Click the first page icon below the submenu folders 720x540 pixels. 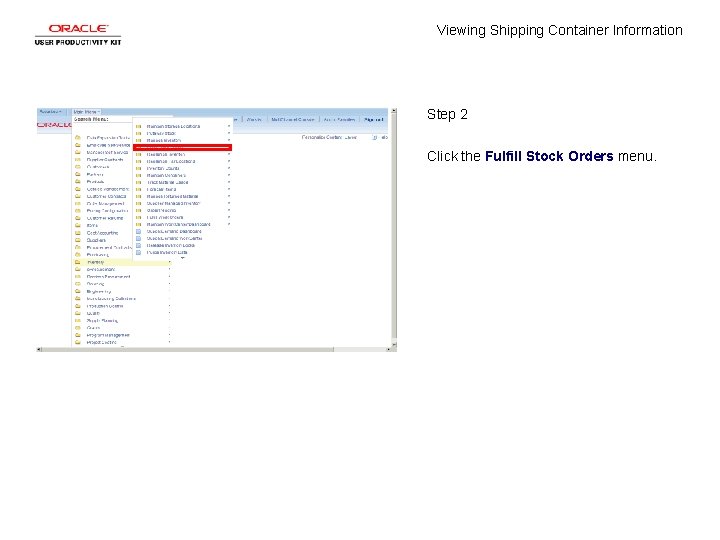138,231
